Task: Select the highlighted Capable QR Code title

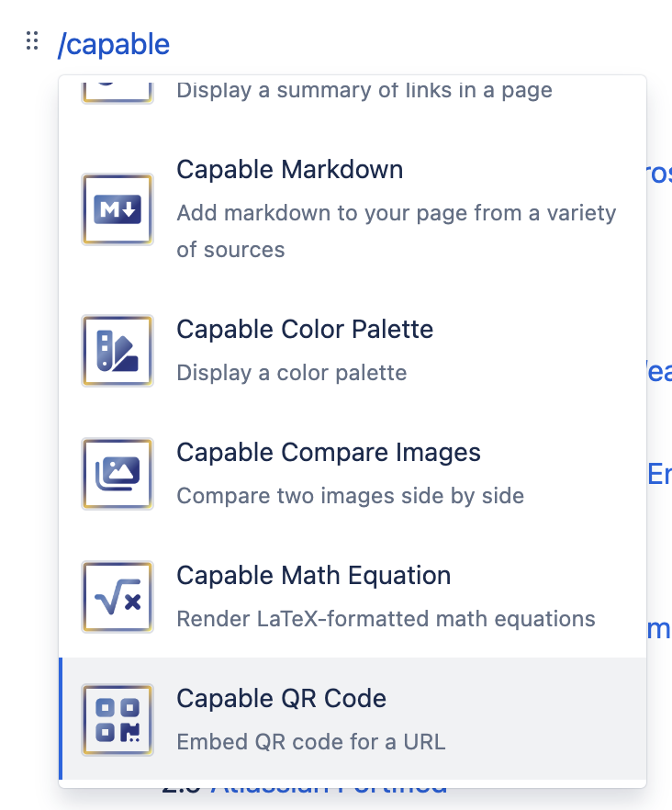Action: (x=281, y=699)
